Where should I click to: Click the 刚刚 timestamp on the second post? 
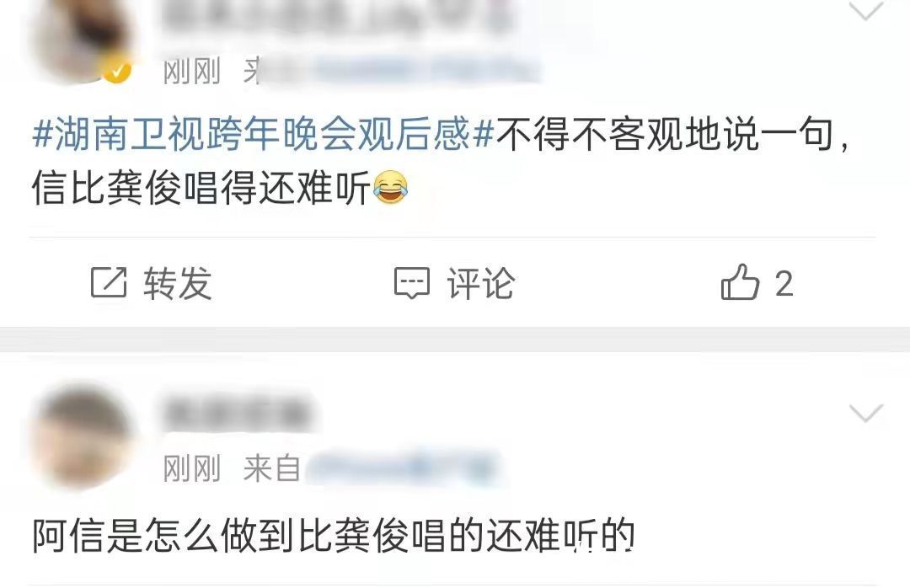coord(192,468)
